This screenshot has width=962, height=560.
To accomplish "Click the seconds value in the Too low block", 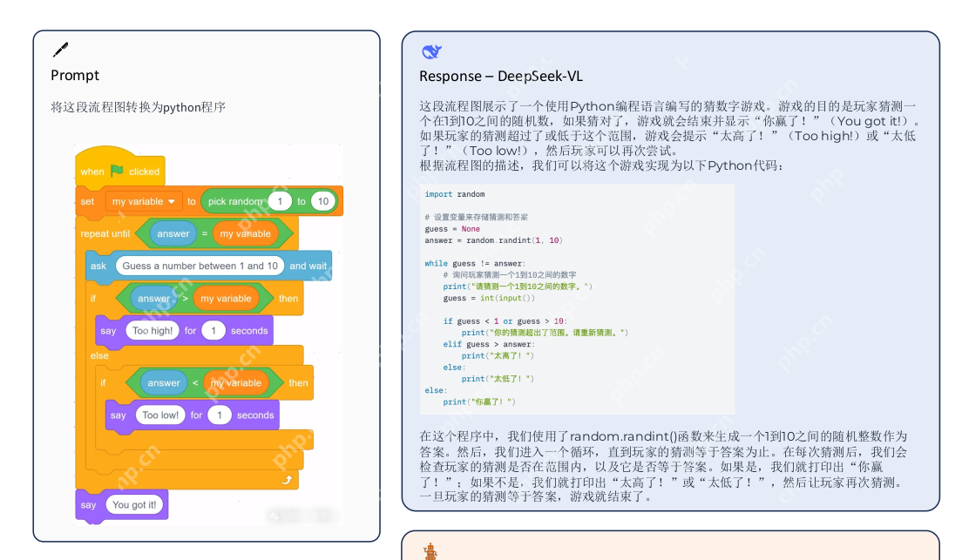I will point(219,415).
